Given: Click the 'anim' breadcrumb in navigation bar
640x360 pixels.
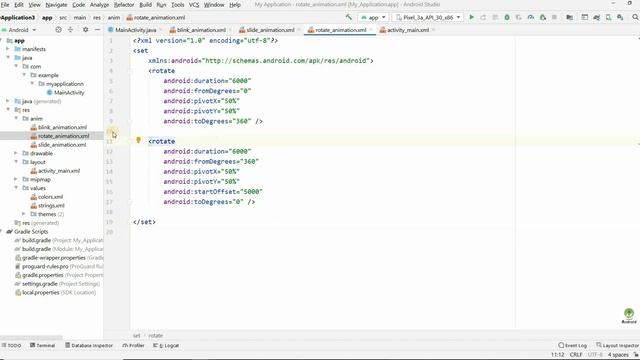Looking at the screenshot, I should tap(114, 18).
